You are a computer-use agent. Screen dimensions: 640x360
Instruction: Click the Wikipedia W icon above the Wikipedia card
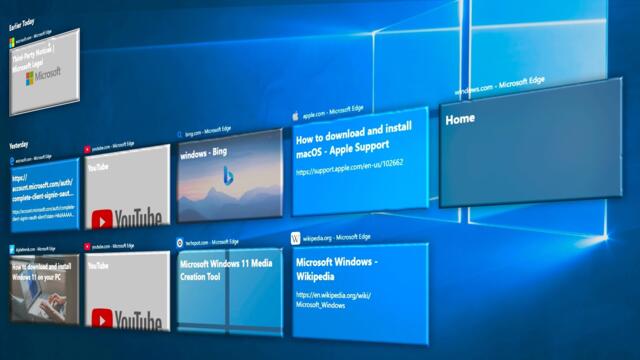click(x=296, y=238)
